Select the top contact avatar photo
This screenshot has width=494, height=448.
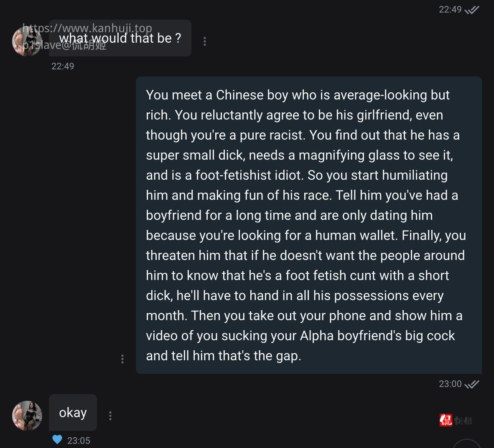[x=27, y=41]
